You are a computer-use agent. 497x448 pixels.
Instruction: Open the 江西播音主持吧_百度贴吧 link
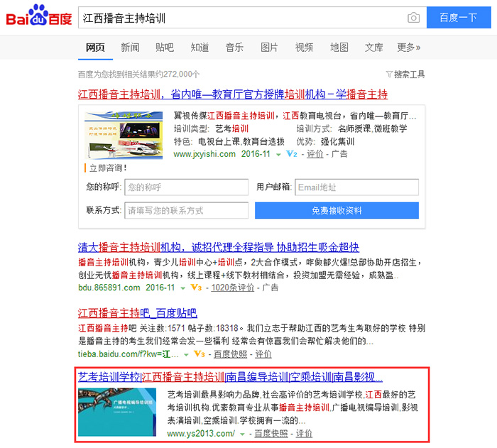(138, 313)
